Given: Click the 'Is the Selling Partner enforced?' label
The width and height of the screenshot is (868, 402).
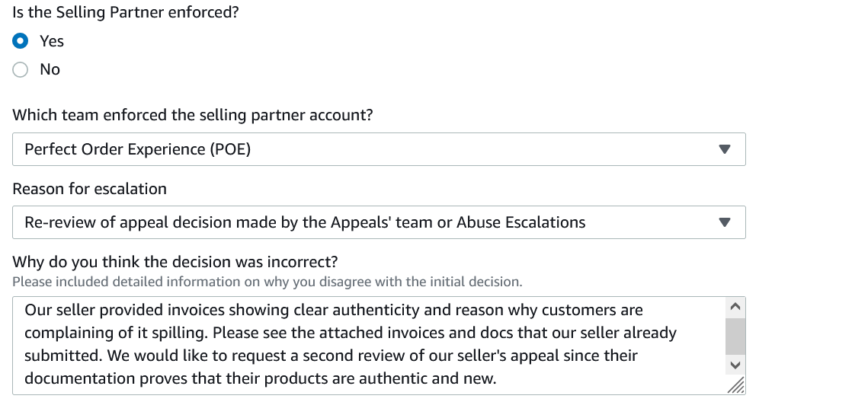Looking at the screenshot, I should 126,13.
